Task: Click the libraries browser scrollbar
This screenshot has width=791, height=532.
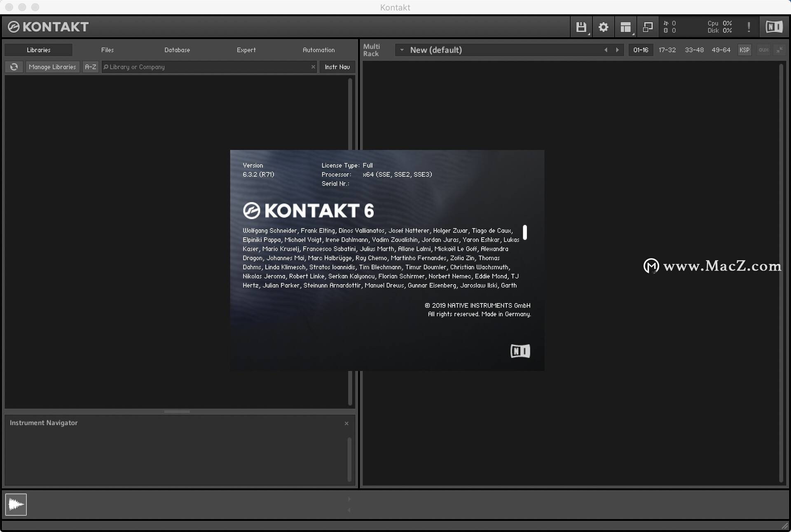Action: click(x=350, y=115)
